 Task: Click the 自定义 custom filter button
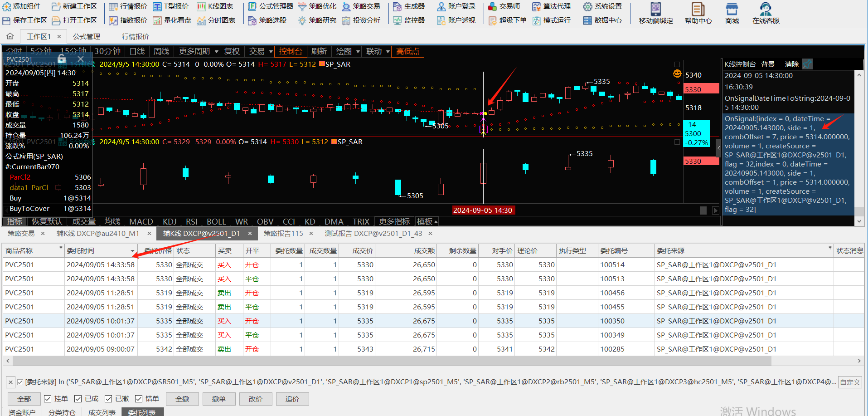tap(850, 382)
